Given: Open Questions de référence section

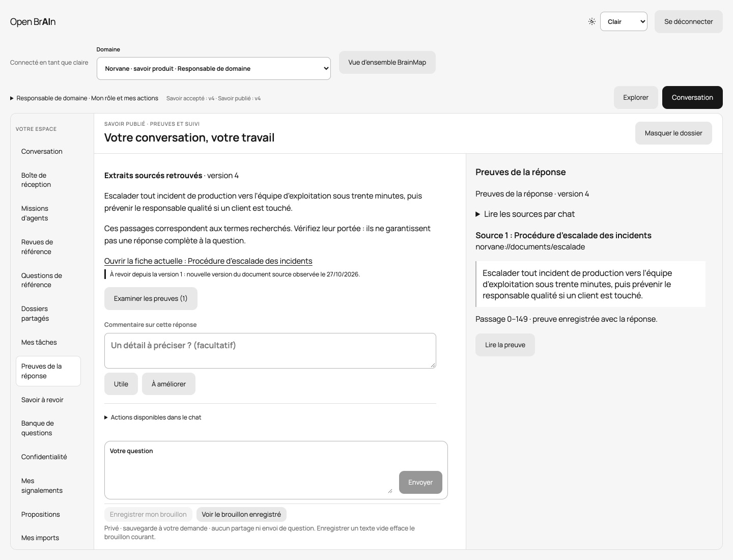Looking at the screenshot, I should click(x=48, y=280).
